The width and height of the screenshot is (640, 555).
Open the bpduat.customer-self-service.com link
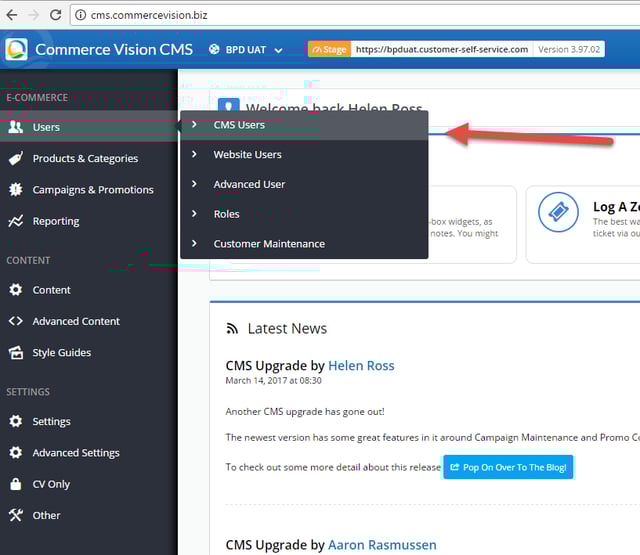tap(442, 49)
